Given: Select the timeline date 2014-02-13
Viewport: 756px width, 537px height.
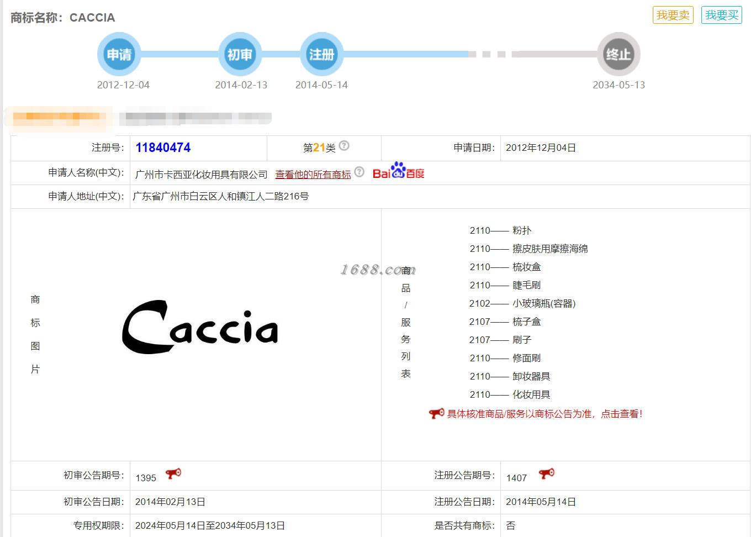Looking at the screenshot, I should pyautogui.click(x=241, y=85).
